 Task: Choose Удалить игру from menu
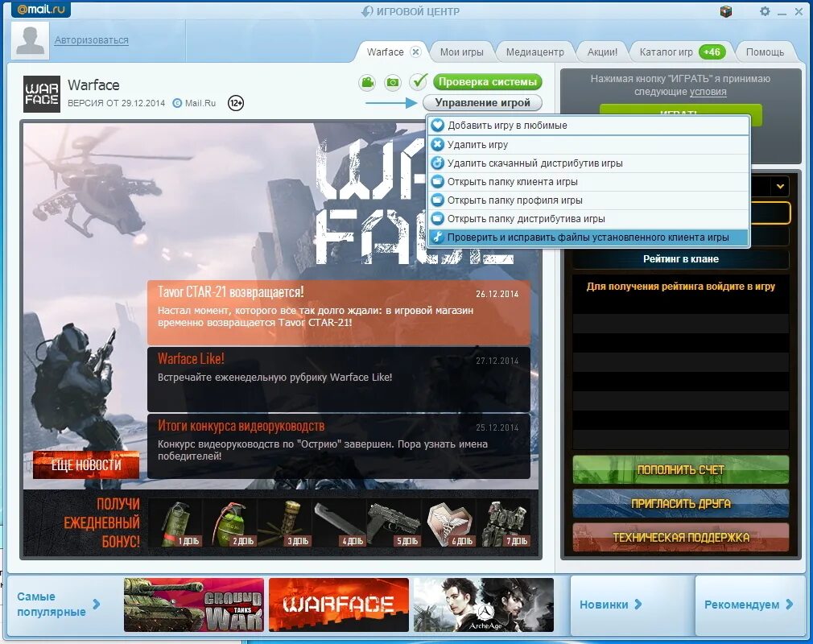pos(588,145)
